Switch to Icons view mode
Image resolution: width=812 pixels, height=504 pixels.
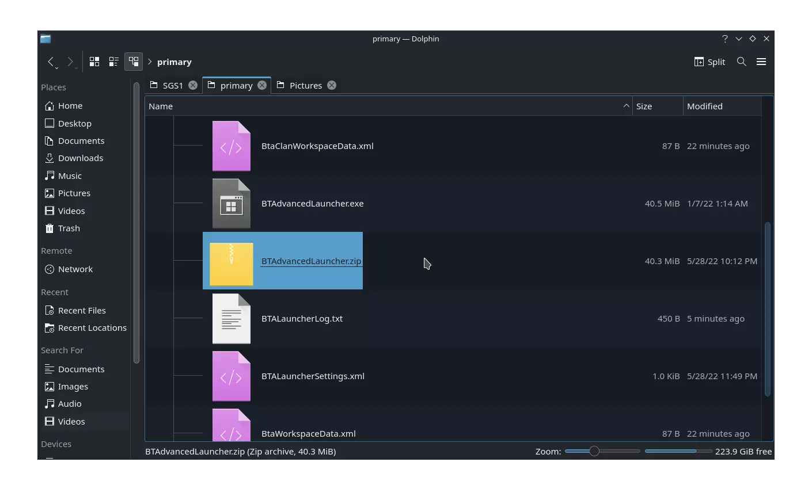pyautogui.click(x=94, y=62)
